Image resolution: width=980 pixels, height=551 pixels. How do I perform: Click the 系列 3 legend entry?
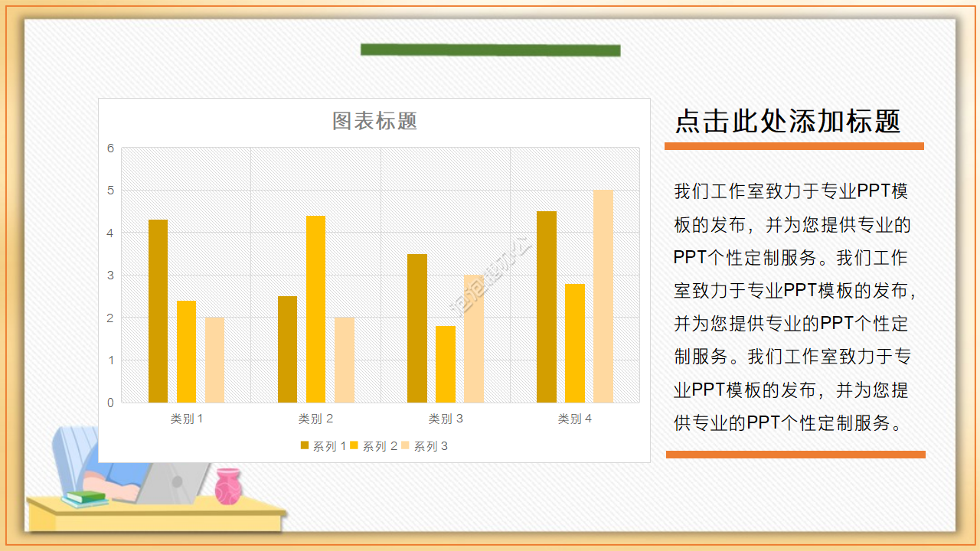point(424,446)
